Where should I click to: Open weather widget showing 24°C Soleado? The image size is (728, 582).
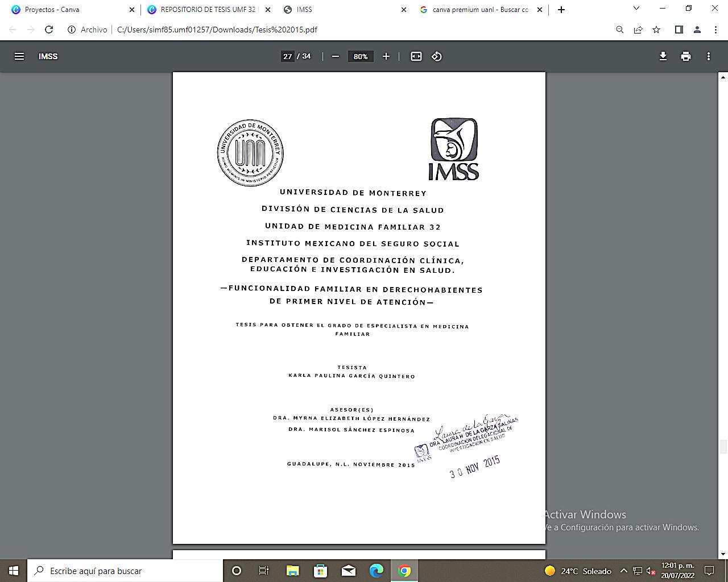click(577, 571)
